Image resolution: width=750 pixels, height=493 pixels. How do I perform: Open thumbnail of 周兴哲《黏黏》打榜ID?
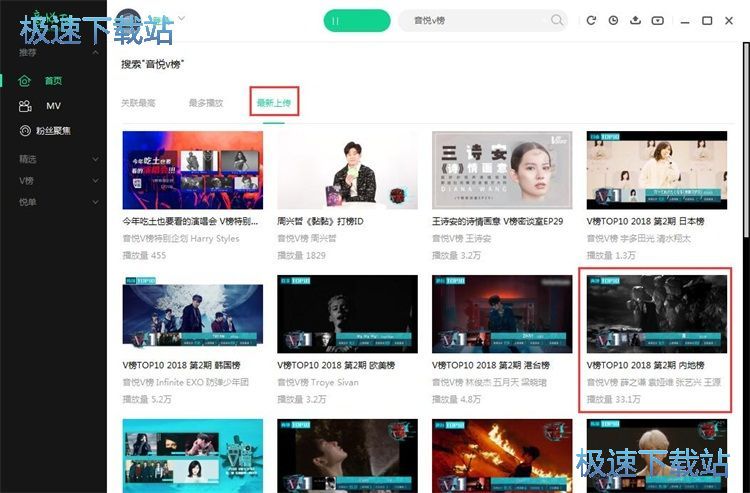click(347, 170)
